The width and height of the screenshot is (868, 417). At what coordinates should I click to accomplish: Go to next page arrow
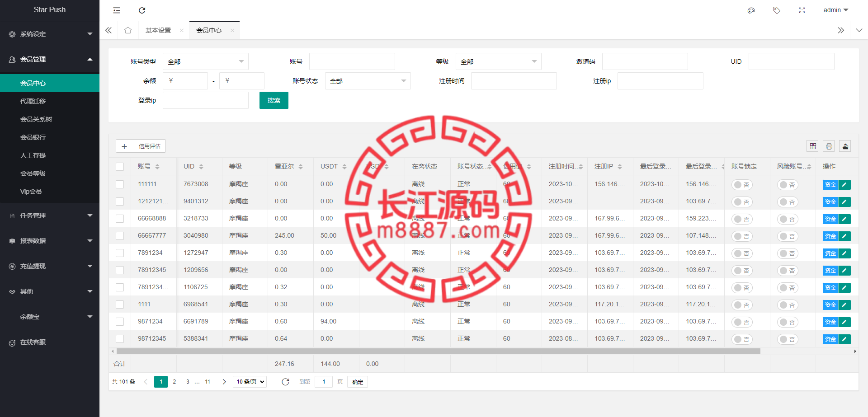coord(224,382)
